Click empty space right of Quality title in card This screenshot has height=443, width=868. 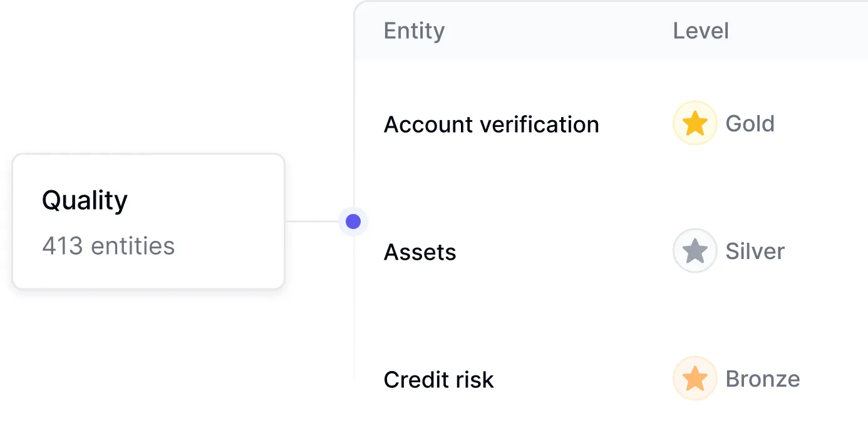tap(207, 200)
